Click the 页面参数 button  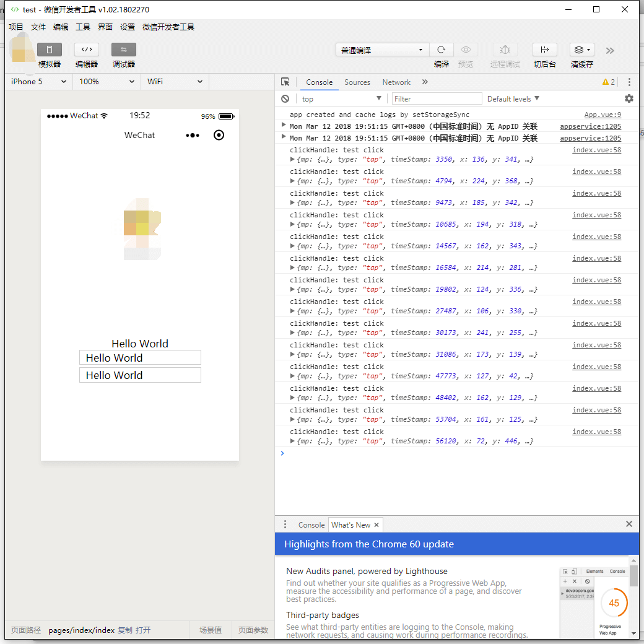253,630
